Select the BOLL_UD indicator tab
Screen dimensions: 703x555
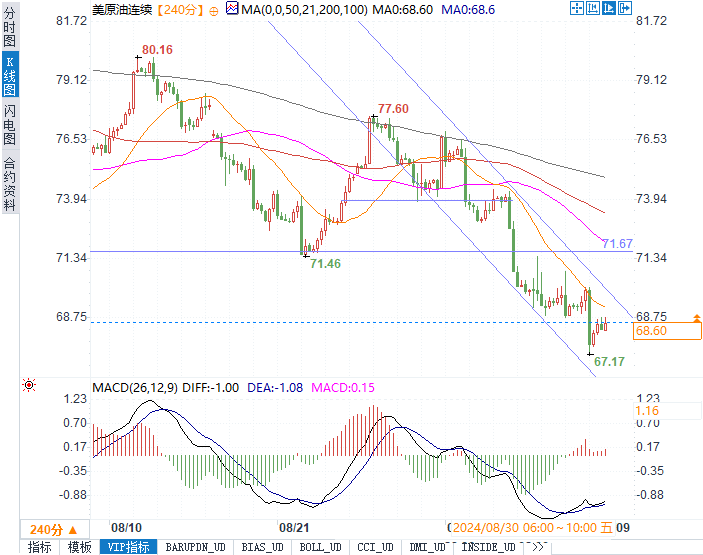[320, 547]
